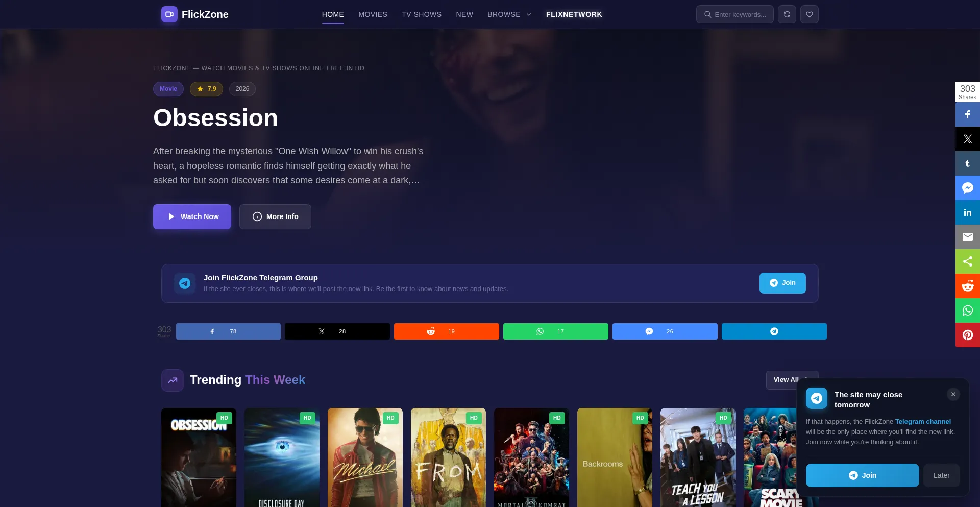Click the random refresh icon button in header
The width and height of the screenshot is (980, 507).
[x=787, y=14]
